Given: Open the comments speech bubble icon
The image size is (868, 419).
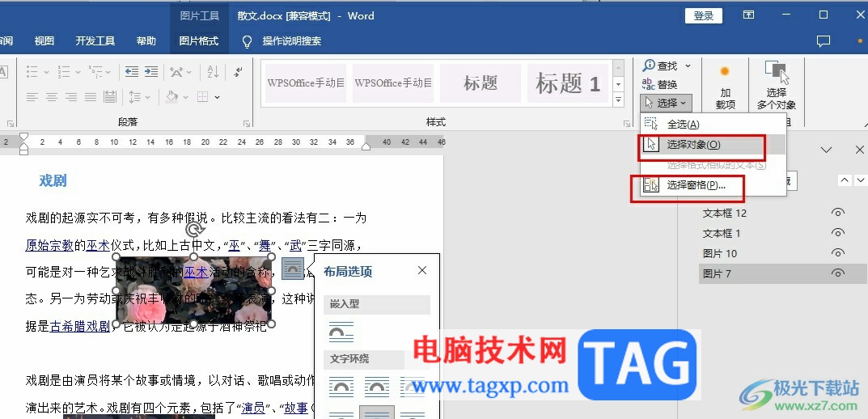Looking at the screenshot, I should pos(824,41).
